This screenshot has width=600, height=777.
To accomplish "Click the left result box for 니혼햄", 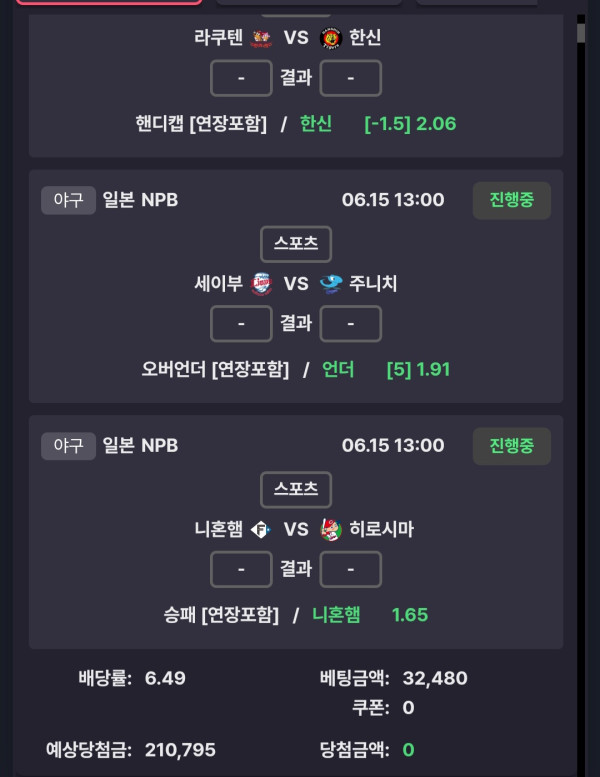I will [x=241, y=569].
